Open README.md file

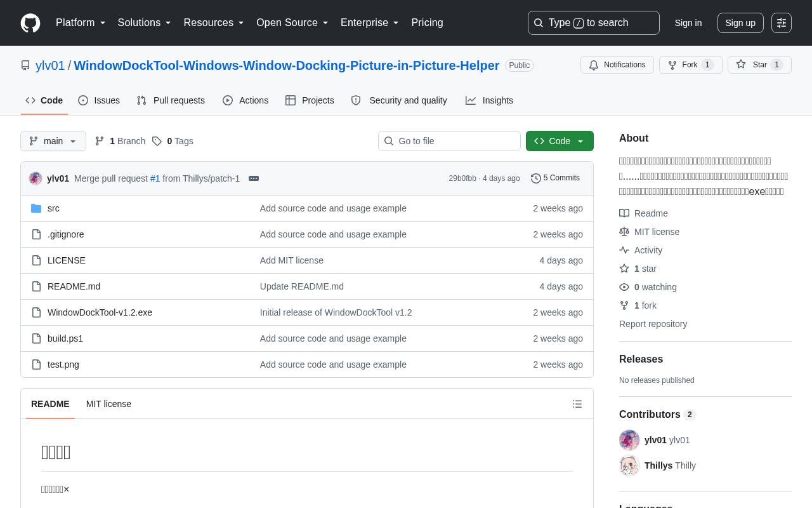[x=74, y=286]
